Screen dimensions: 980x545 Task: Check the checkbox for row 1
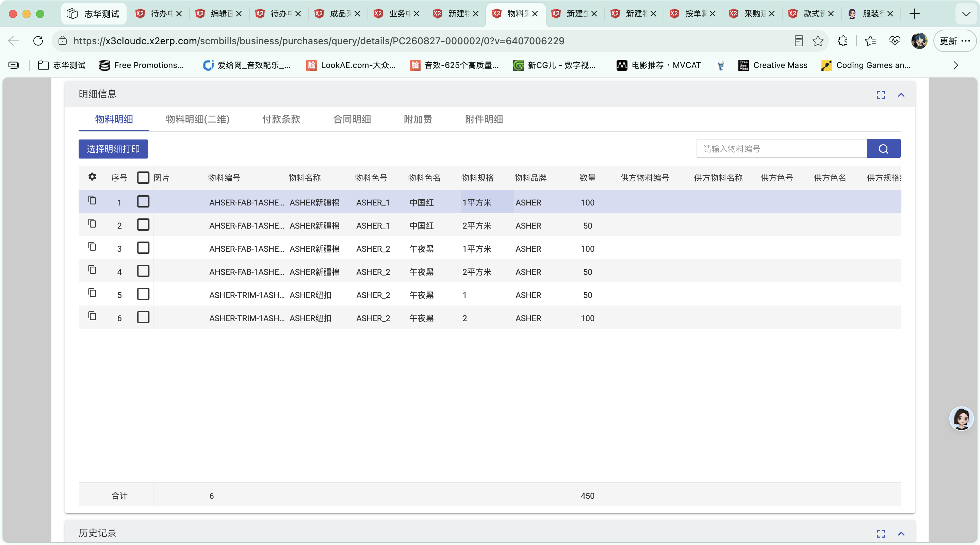coord(143,202)
